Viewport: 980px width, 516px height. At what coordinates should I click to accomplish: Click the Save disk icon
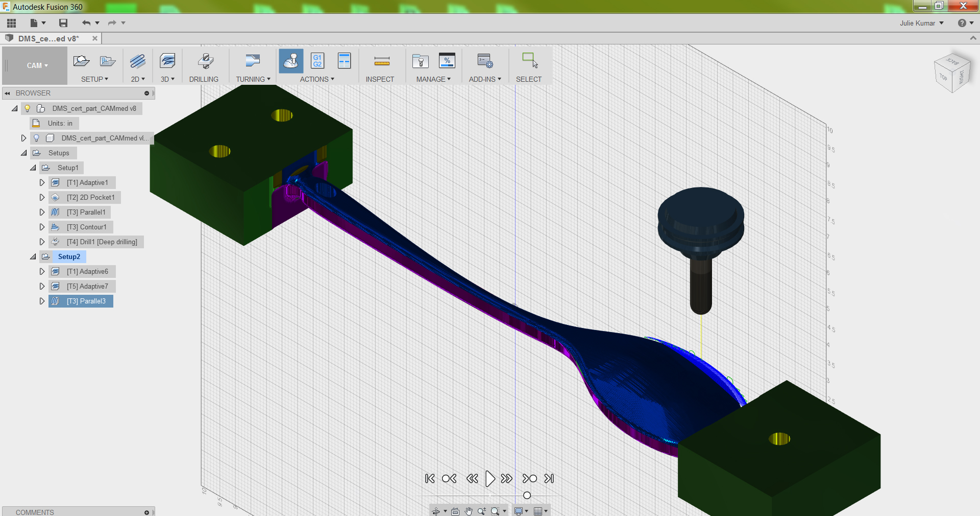tap(63, 23)
